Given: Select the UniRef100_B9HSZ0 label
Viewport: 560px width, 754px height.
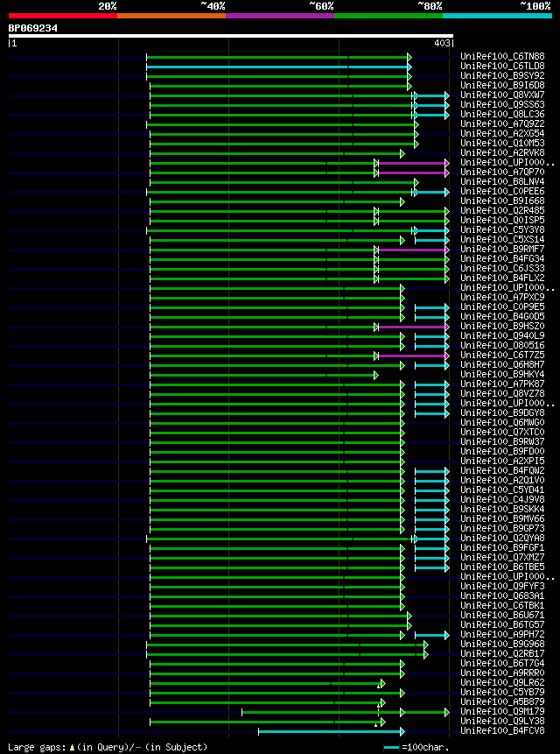Looking at the screenshot, I should coord(502,326).
